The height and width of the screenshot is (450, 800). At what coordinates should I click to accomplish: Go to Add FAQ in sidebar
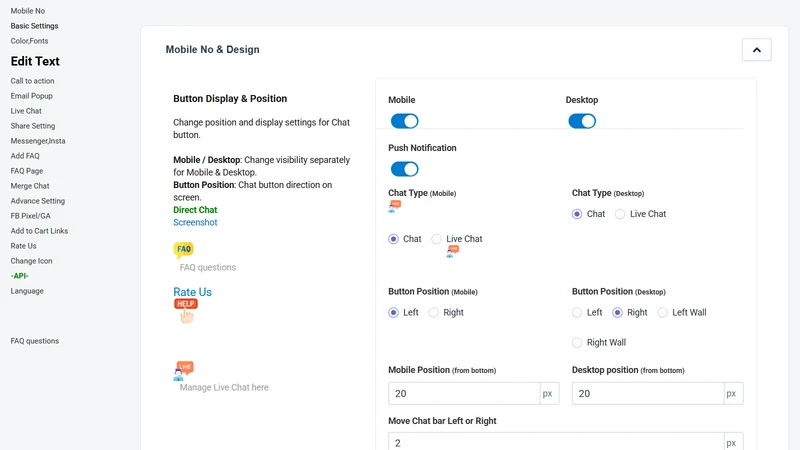click(25, 156)
